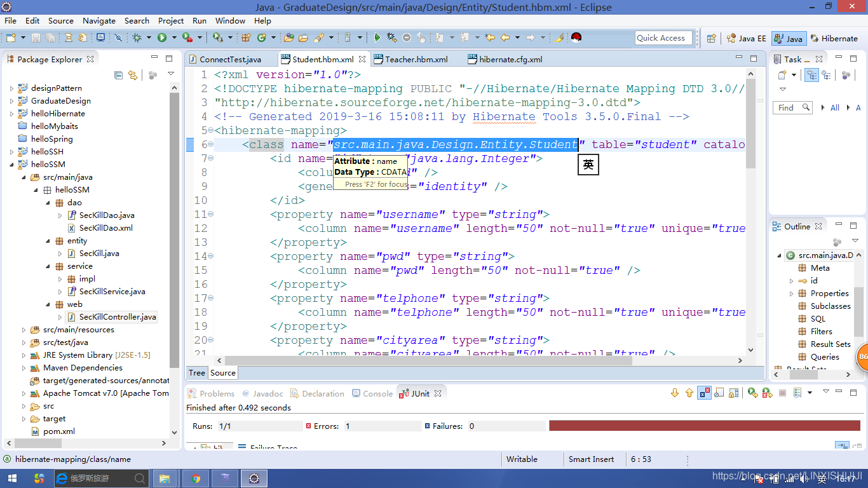Click the Red Hat icon in toolbar
This screenshot has height=488, width=868.
click(x=576, y=37)
